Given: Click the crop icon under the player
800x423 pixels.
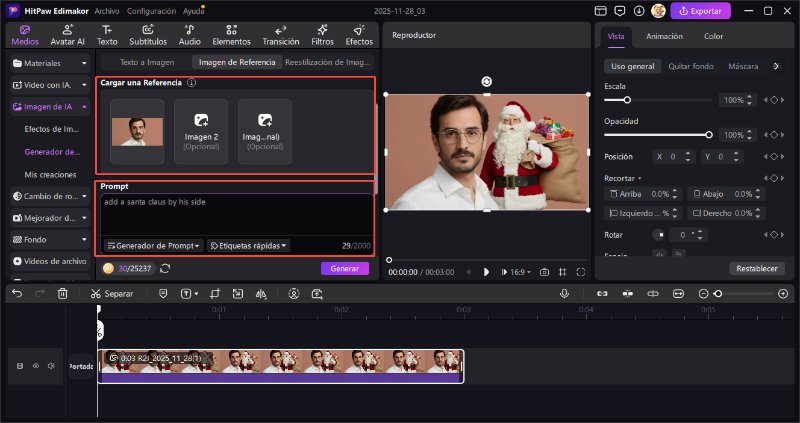Looking at the screenshot, I should click(562, 272).
